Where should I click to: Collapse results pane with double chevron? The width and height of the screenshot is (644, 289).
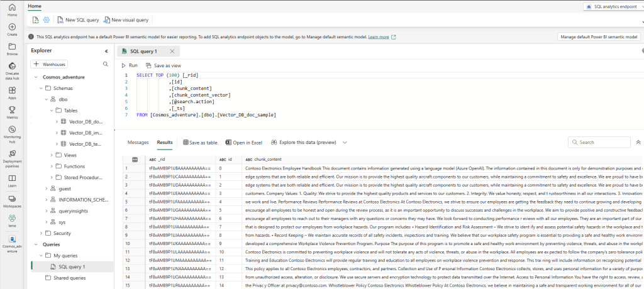pos(638,142)
